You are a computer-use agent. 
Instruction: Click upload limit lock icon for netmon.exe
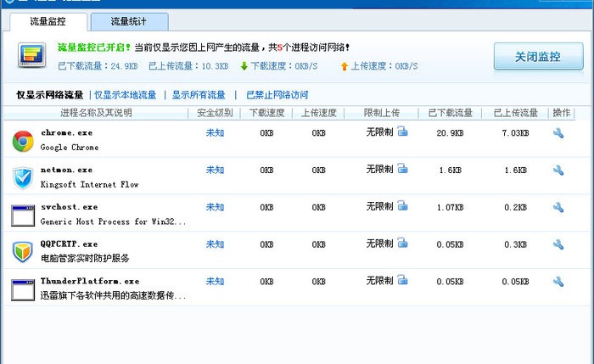click(x=403, y=169)
